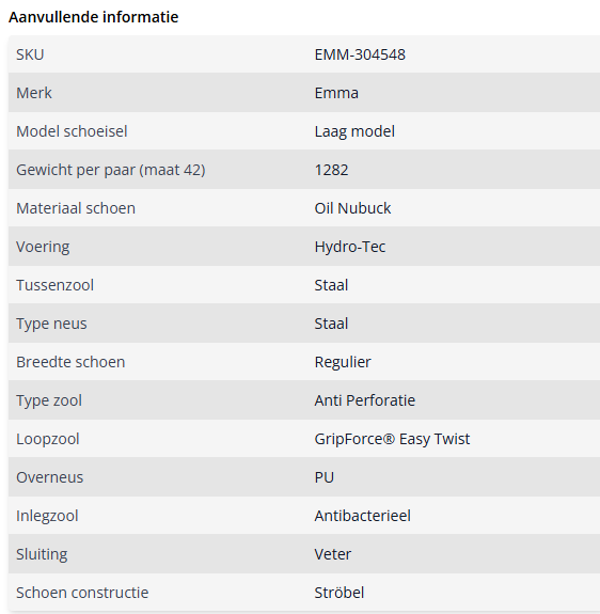
Task: Click the Gewicht per paar label
Action: click(x=110, y=170)
